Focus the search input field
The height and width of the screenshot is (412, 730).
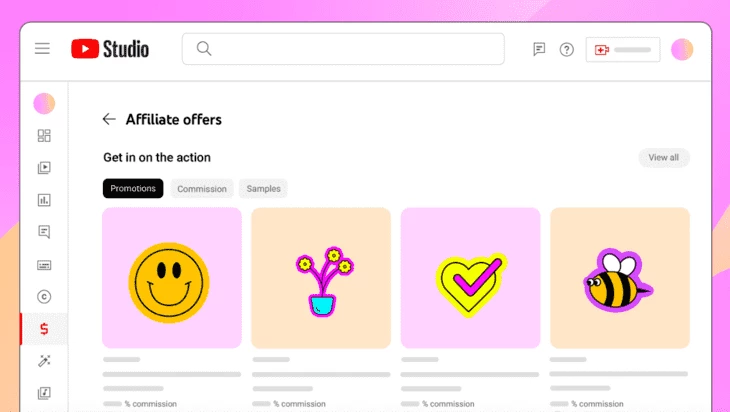(343, 49)
